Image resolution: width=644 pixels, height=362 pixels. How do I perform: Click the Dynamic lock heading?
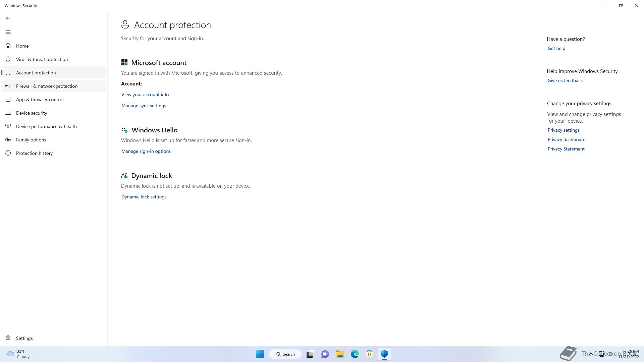[x=152, y=176]
